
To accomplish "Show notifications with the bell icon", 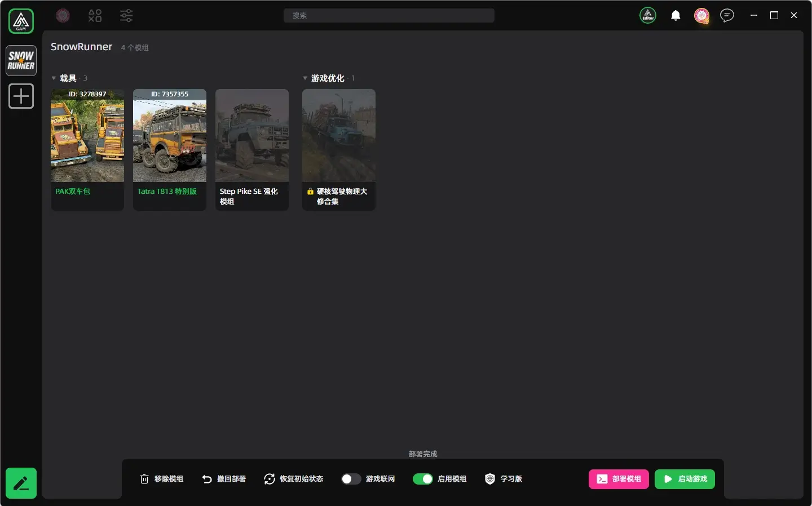I will (676, 16).
